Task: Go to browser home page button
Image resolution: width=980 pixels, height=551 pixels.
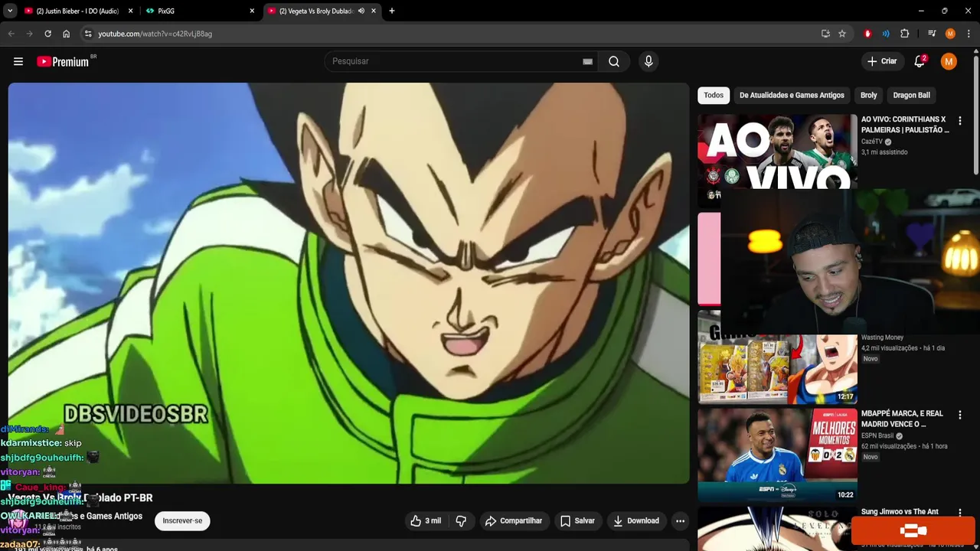Action: pyautogui.click(x=67, y=34)
